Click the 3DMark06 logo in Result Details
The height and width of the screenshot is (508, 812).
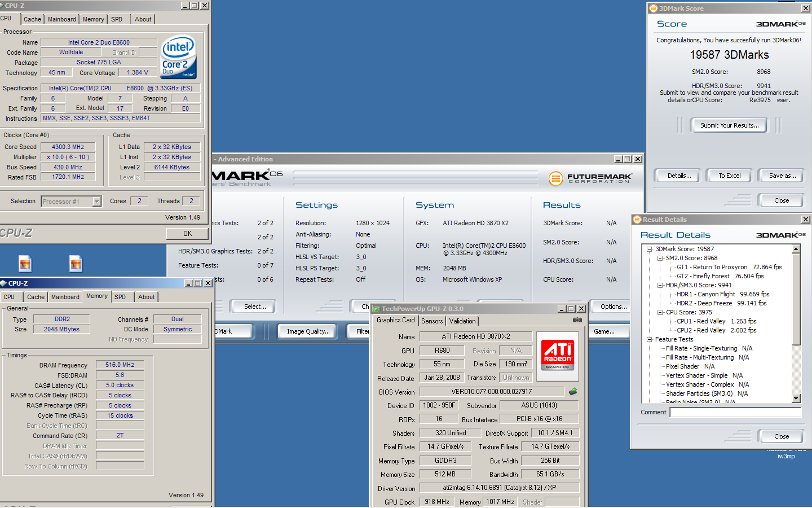pos(781,235)
